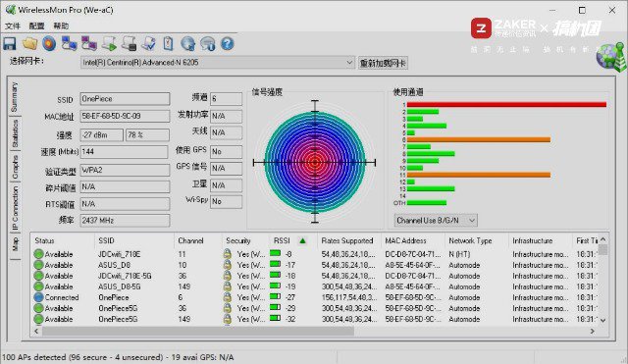Screen dimensions: 628x364
Task: Sort the list by Rates Supported column header
Action: coord(349,240)
